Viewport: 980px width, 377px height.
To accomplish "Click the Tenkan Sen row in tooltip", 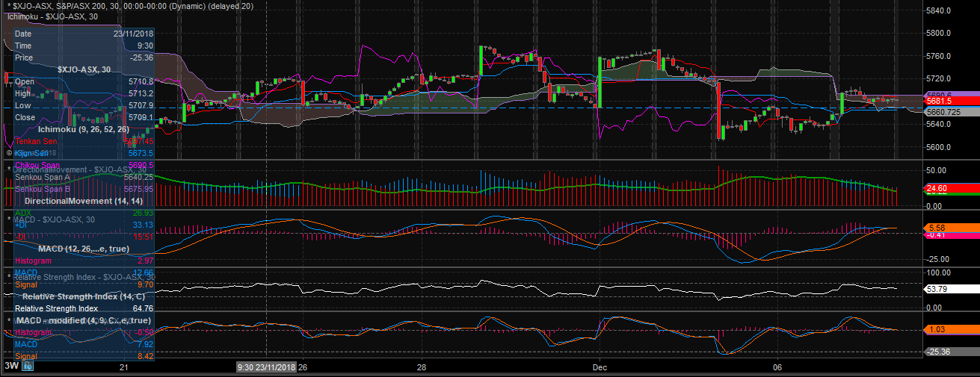I will tap(84, 141).
